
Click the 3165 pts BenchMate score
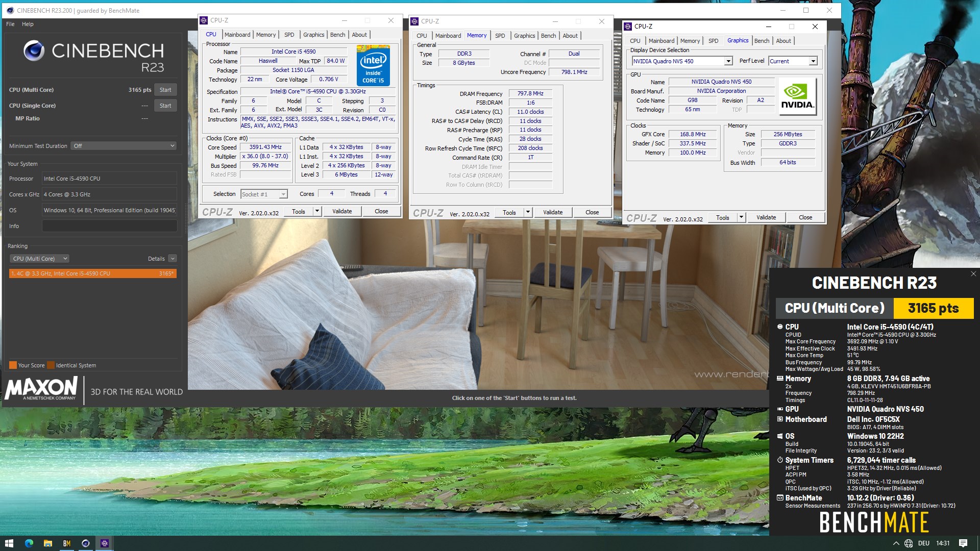(933, 308)
